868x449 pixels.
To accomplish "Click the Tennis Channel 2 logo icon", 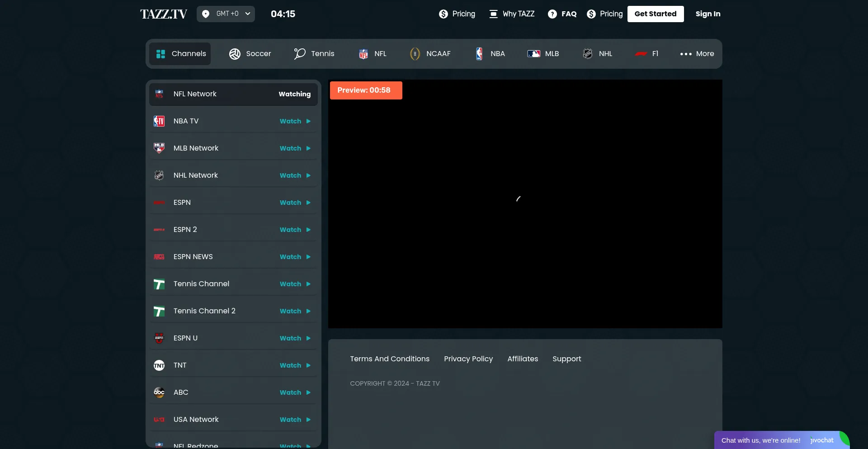I will pos(159,311).
